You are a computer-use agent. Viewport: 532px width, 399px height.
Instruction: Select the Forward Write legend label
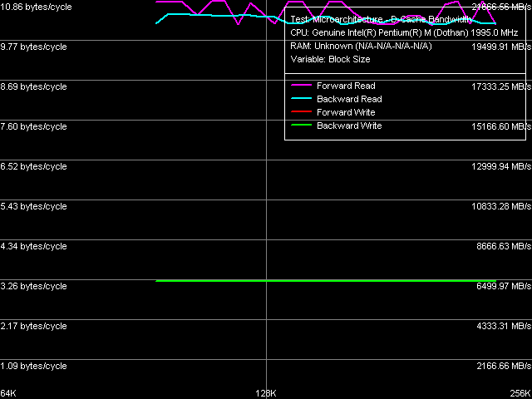tap(346, 112)
